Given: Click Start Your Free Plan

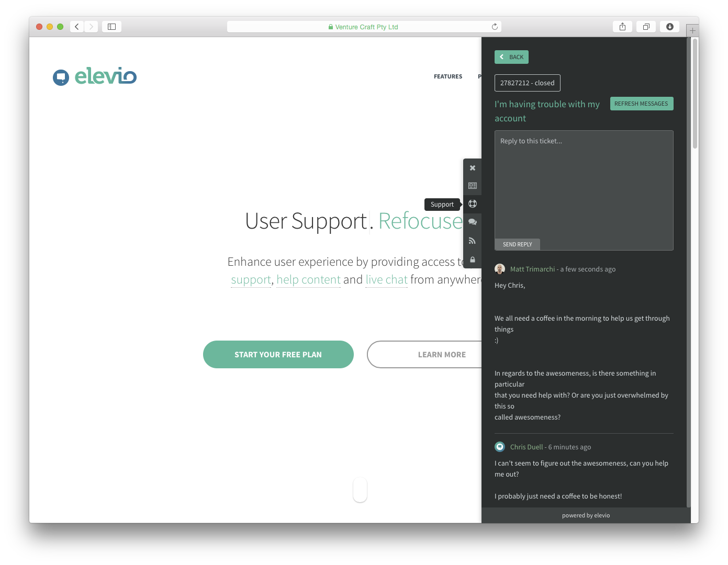Looking at the screenshot, I should [278, 355].
